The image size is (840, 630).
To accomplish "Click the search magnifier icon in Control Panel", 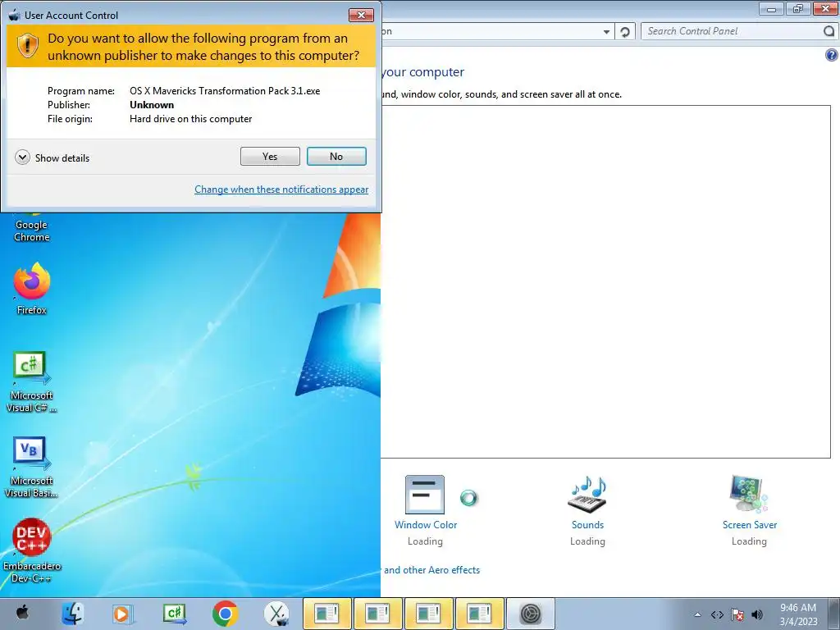I will tap(829, 31).
